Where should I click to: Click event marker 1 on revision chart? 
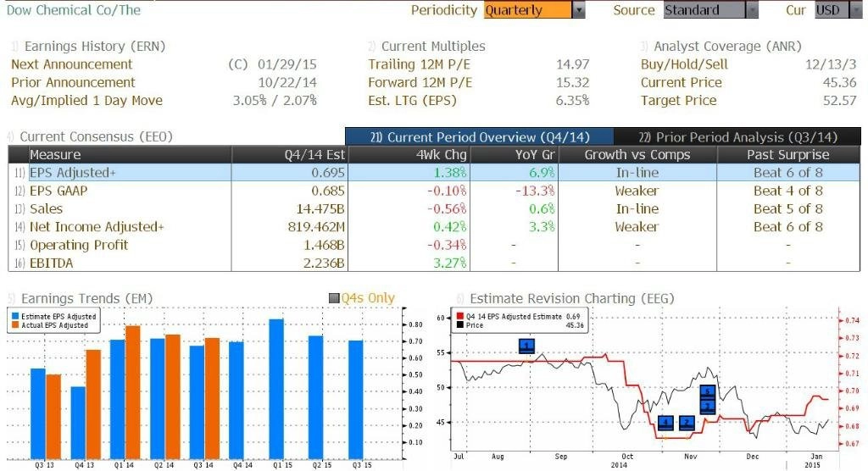[x=526, y=346]
